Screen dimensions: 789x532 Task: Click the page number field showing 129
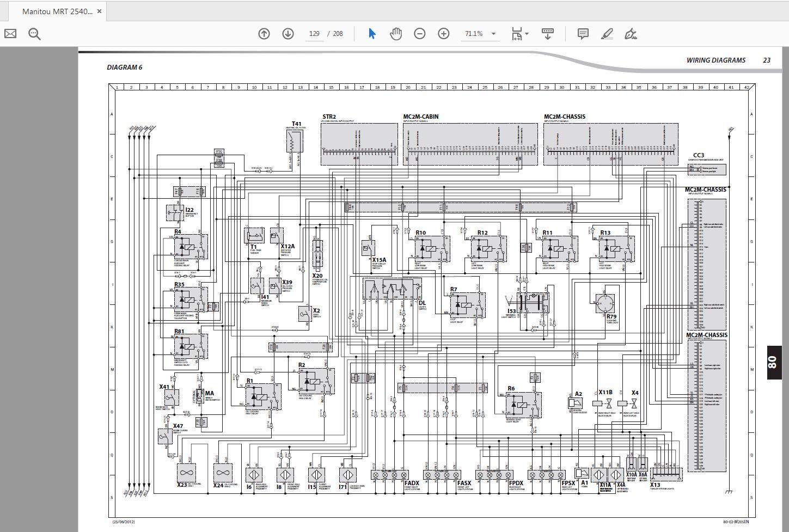314,34
